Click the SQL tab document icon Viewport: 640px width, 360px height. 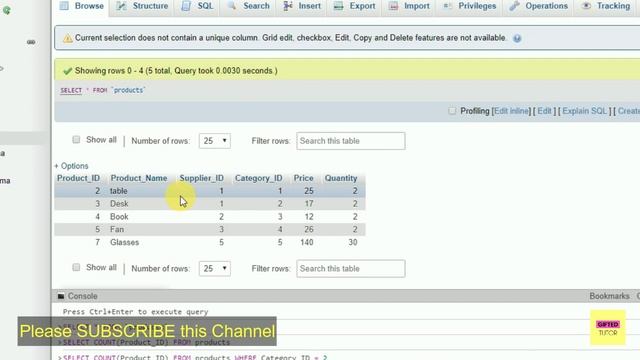pos(186,6)
